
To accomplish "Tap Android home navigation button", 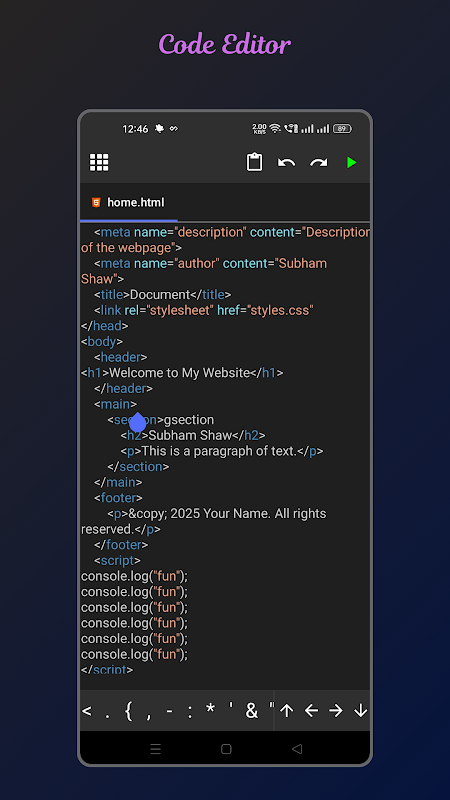I will pyautogui.click(x=226, y=748).
